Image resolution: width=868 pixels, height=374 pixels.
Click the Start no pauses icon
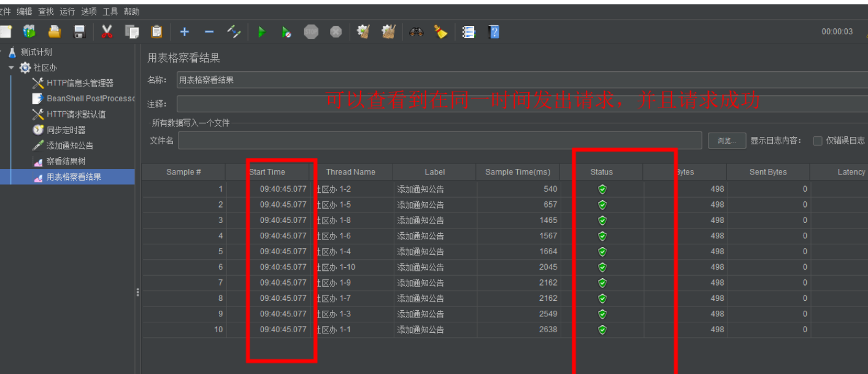click(x=286, y=31)
